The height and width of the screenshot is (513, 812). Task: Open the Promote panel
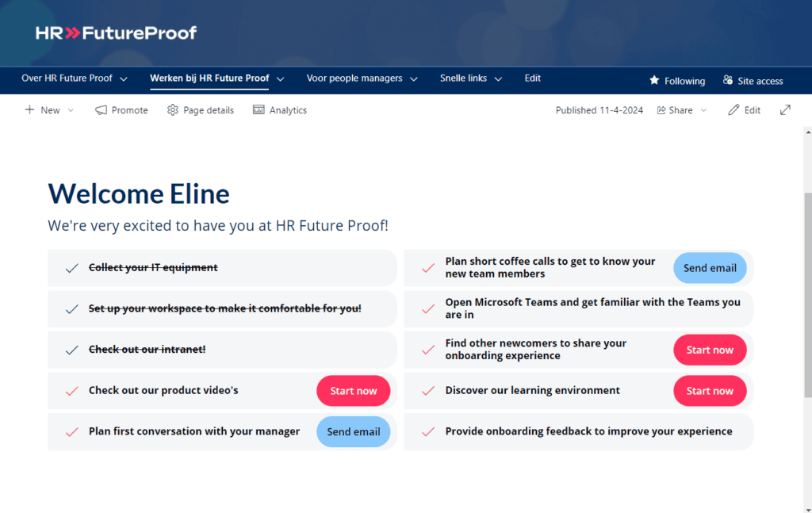tap(121, 109)
